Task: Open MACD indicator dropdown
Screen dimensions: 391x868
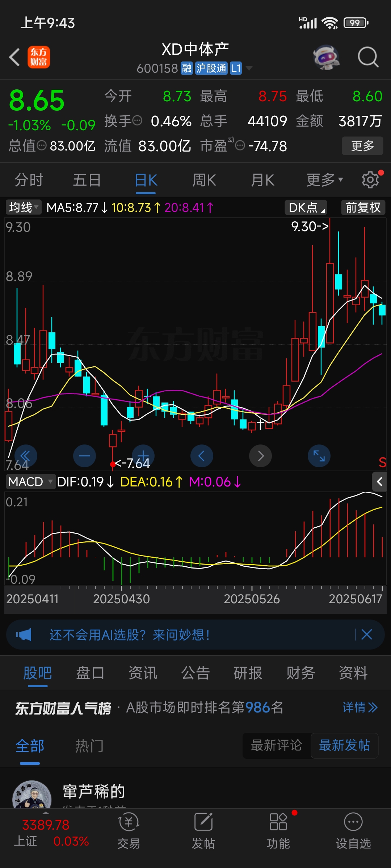Action: pos(30,482)
